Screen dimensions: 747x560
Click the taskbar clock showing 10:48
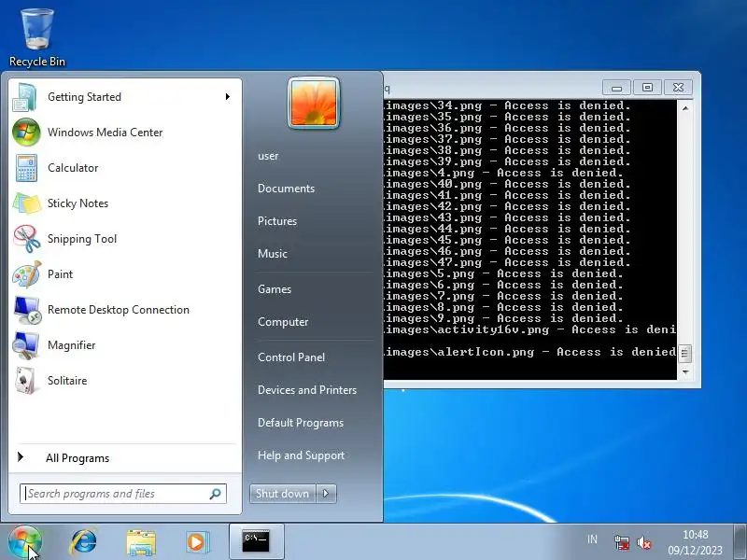point(695,542)
